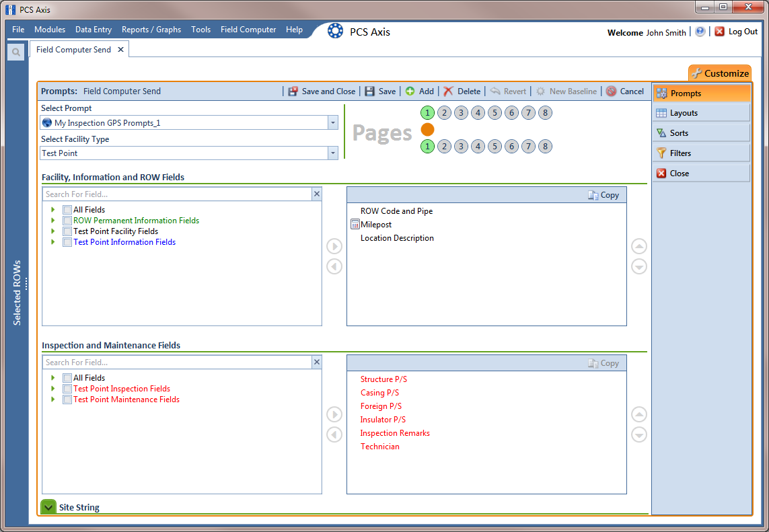
Task: Clear the Facility fields search box
Action: (x=317, y=194)
